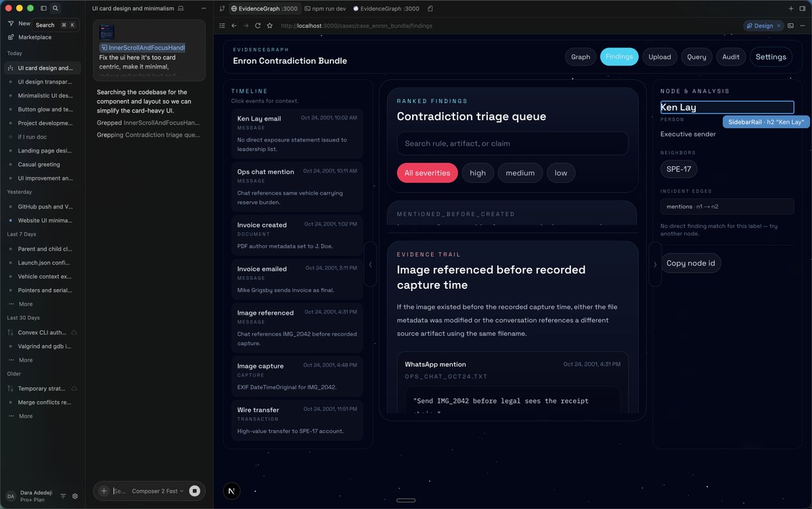Click the browser forward arrow
Screen dimensions: 812x509
246,26
